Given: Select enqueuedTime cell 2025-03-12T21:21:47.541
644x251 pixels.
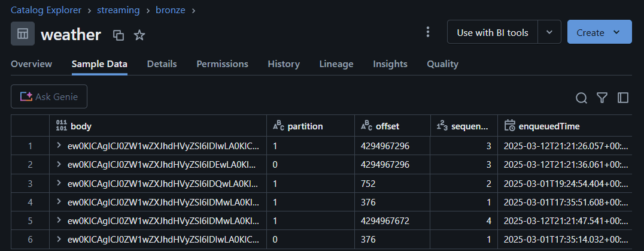Looking at the screenshot, I should 565,220.
